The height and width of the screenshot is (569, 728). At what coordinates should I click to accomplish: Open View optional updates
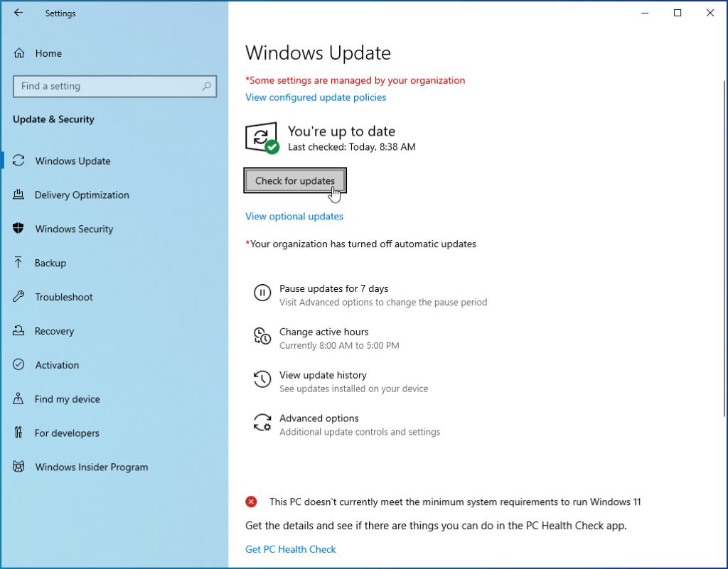click(x=294, y=216)
